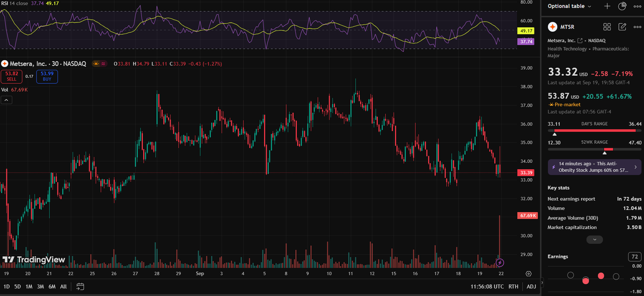Click the Next earnings report row

595,199
